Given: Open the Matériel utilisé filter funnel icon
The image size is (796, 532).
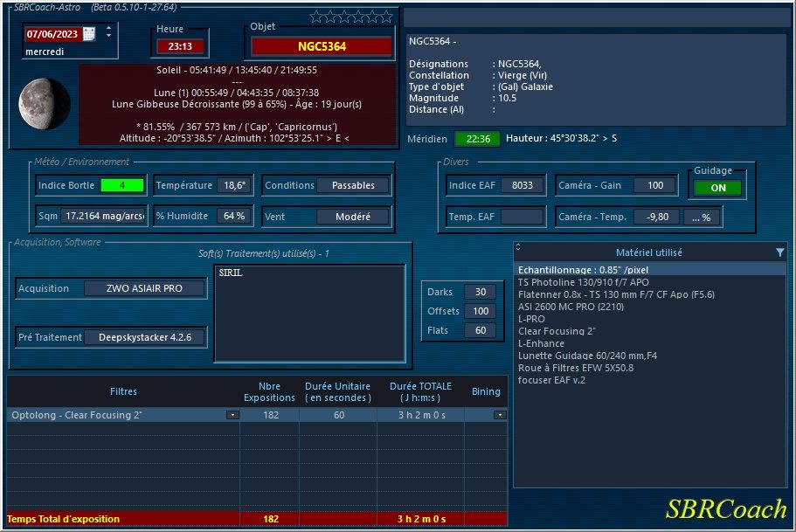Looking at the screenshot, I should [x=779, y=252].
